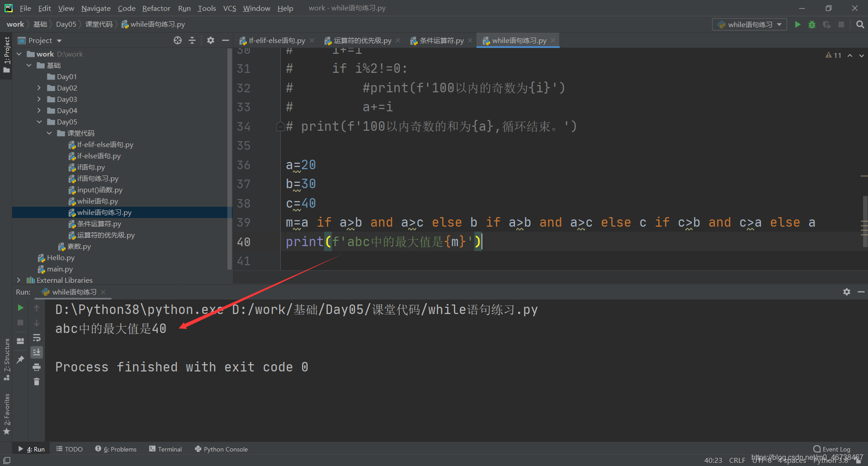Clear console output with trash icon

[x=37, y=382]
